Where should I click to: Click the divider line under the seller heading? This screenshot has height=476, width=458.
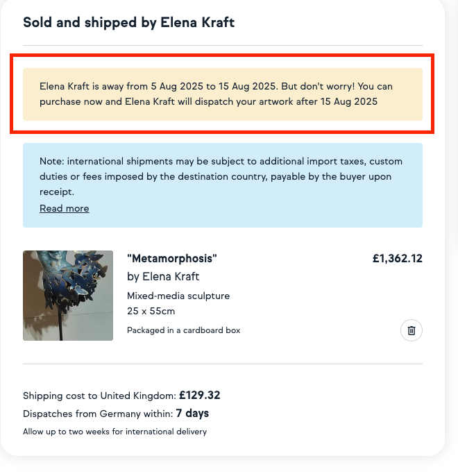point(223,46)
